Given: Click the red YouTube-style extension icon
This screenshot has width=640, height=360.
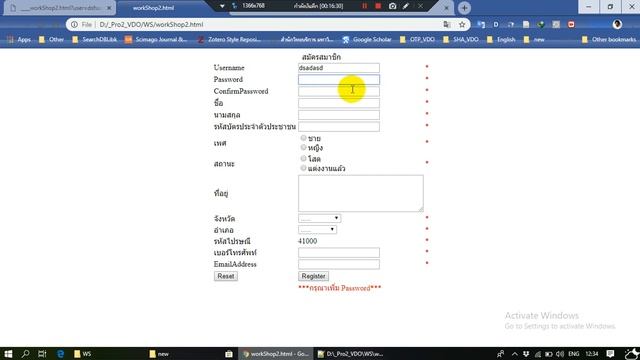Looking at the screenshot, I should pyautogui.click(x=571, y=24).
